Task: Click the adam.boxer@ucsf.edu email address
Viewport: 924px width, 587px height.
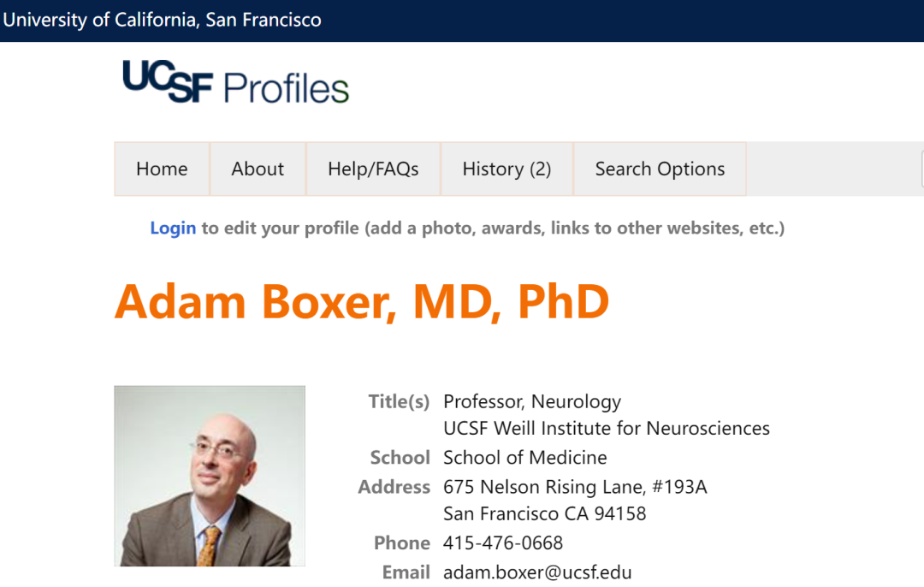Action: click(537, 572)
